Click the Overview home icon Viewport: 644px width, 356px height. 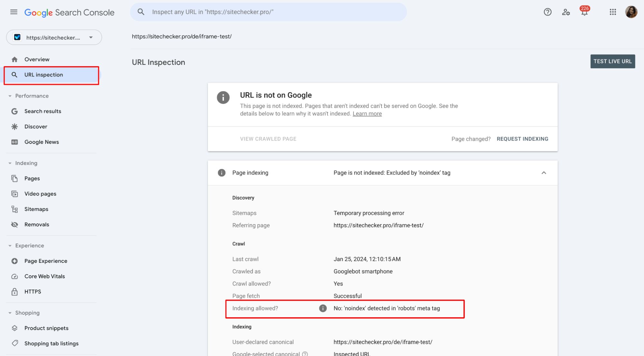point(14,59)
